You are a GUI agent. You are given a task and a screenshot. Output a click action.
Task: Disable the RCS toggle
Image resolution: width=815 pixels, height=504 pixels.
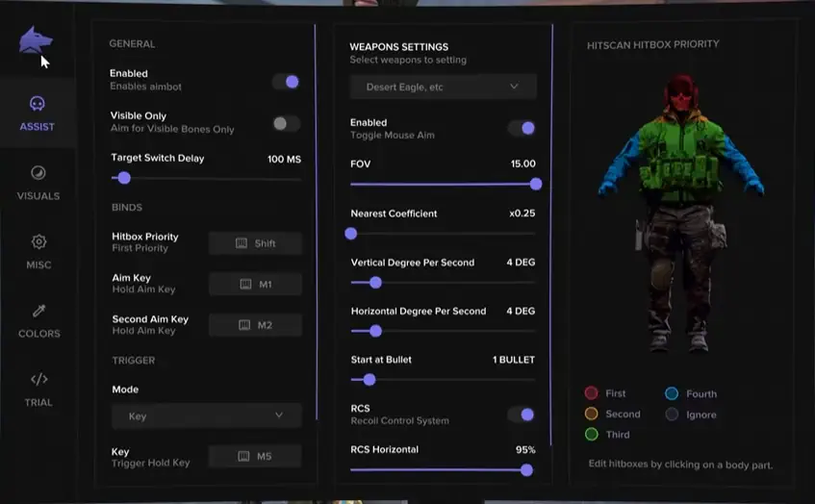click(x=522, y=415)
